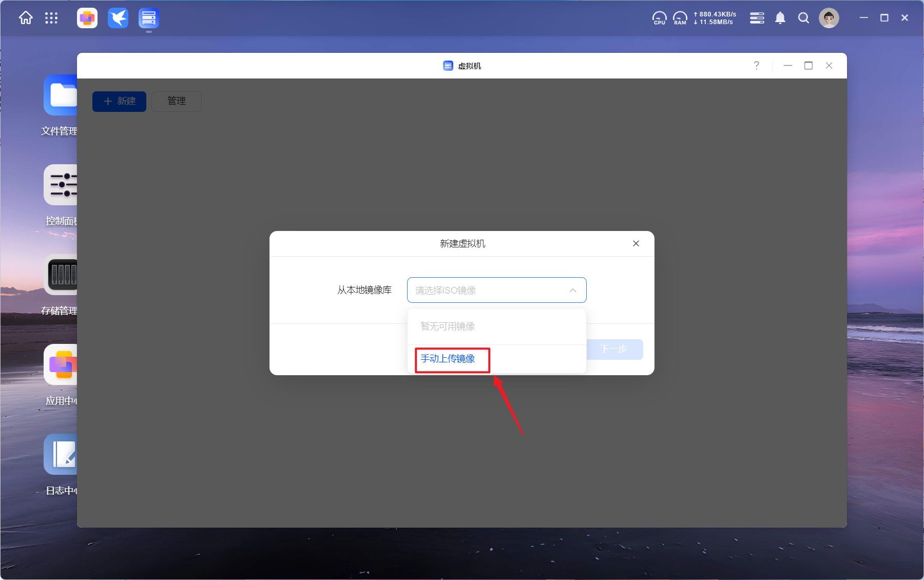Open the App Center icon in top bar
Viewport: 924px width, 580px height.
coord(87,18)
